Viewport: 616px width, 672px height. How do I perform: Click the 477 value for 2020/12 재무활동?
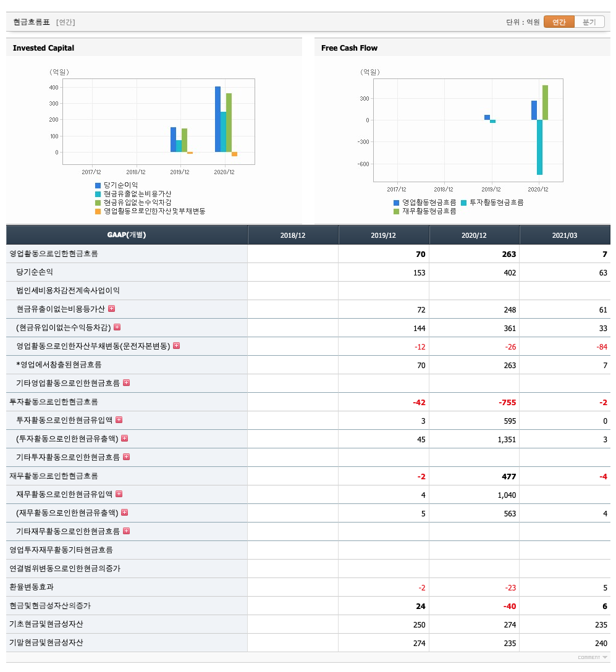point(509,477)
